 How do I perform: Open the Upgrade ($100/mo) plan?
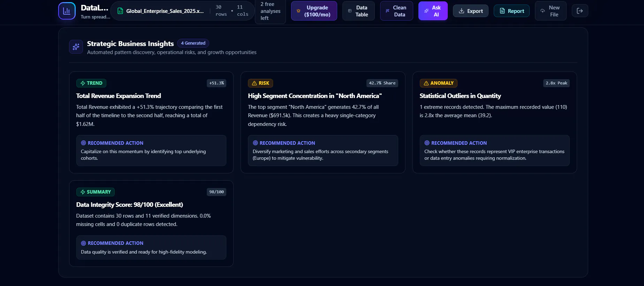tap(314, 11)
